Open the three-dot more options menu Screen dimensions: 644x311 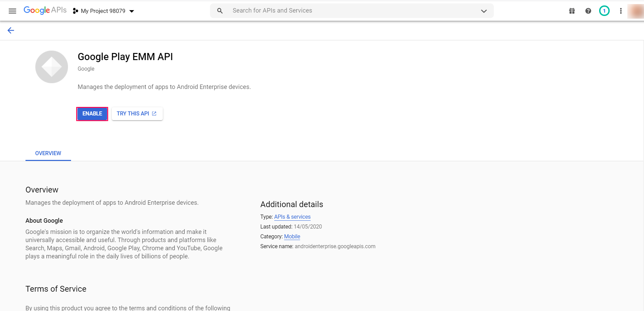pyautogui.click(x=621, y=11)
